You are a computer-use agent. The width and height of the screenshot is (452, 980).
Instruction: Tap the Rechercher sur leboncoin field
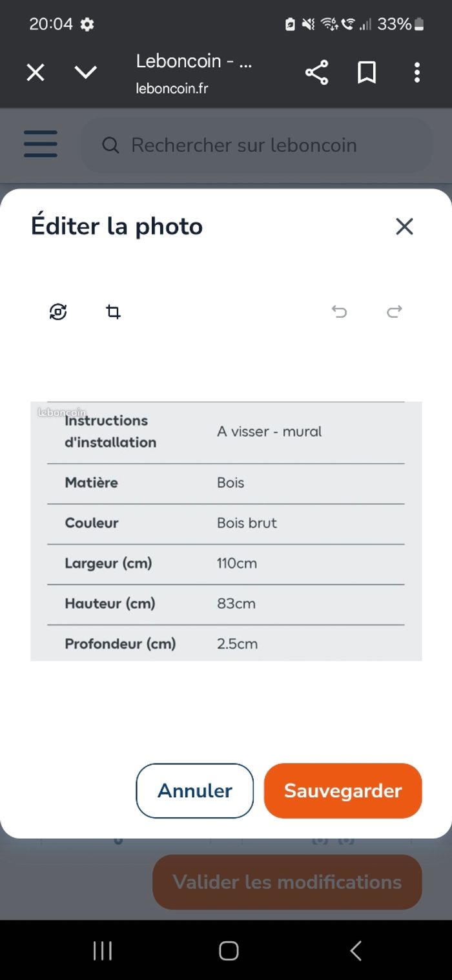(x=256, y=145)
